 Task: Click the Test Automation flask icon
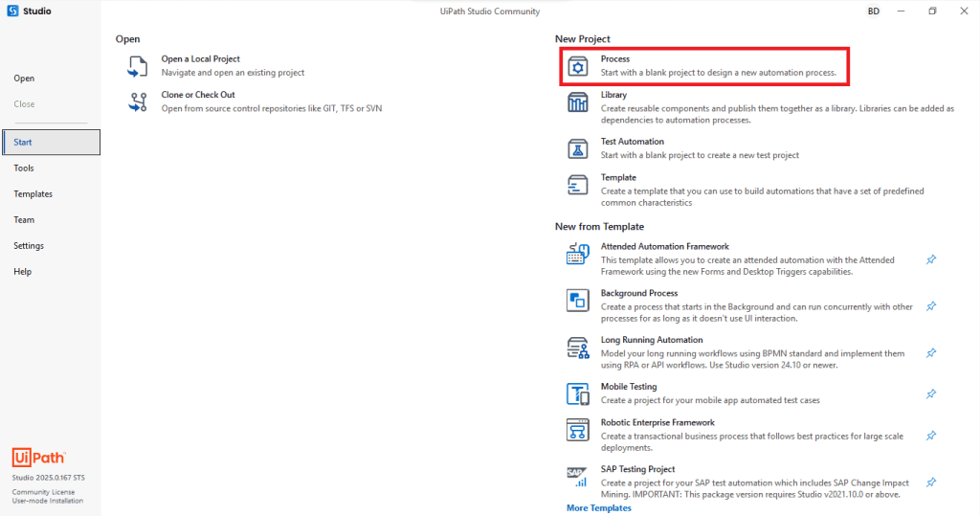click(x=577, y=148)
